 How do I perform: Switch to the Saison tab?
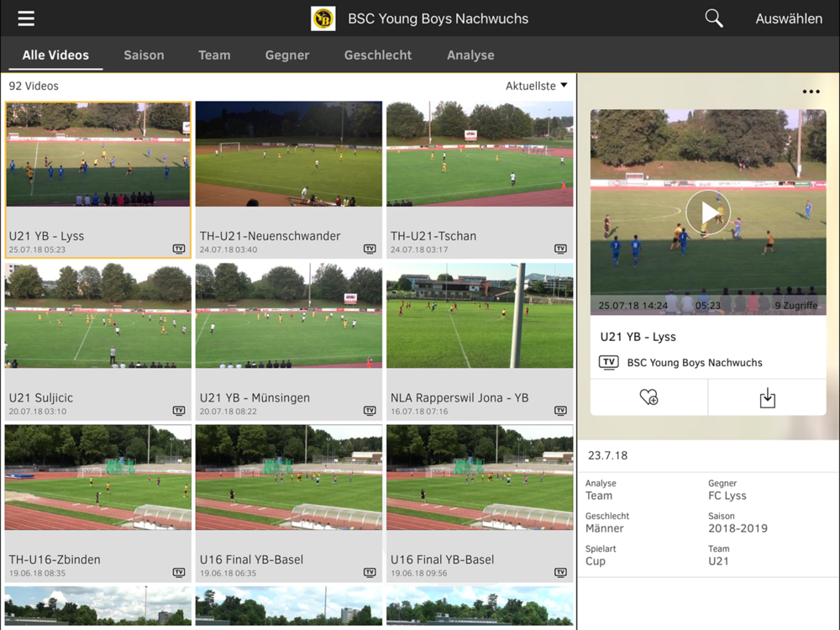pyautogui.click(x=144, y=55)
